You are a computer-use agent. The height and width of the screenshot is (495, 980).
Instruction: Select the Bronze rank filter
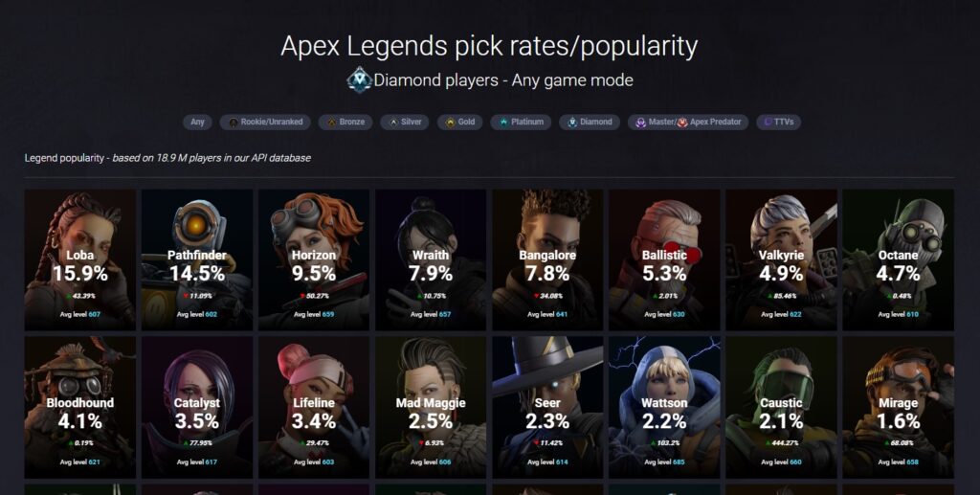[x=345, y=122]
